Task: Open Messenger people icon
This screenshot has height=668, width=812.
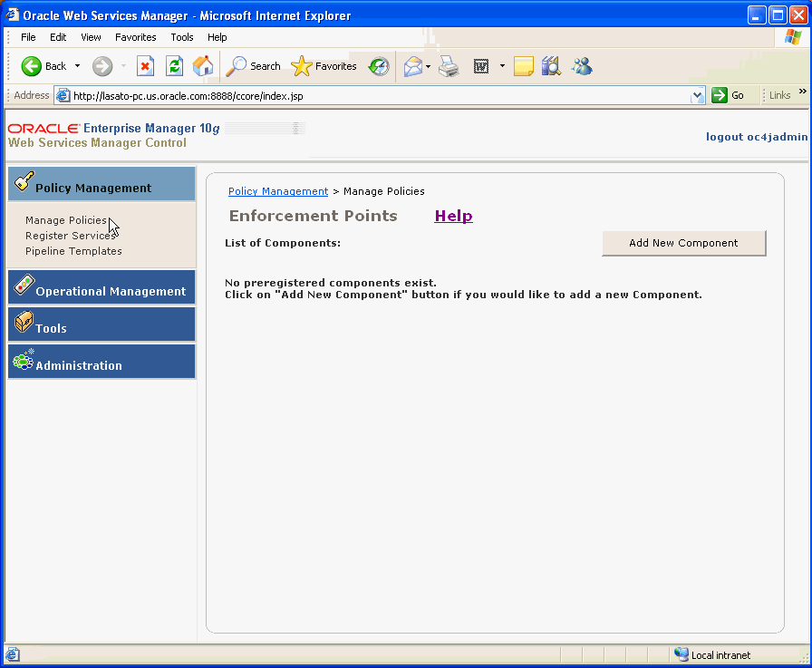Action: [x=582, y=66]
